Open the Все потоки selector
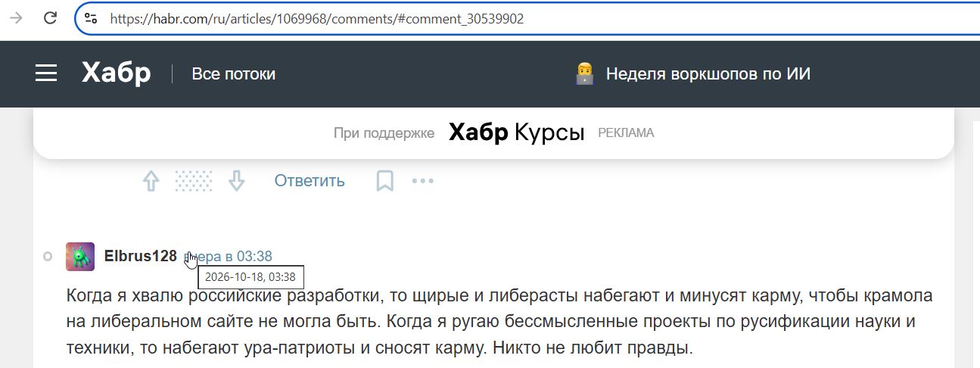This screenshot has height=368, width=980. click(234, 74)
